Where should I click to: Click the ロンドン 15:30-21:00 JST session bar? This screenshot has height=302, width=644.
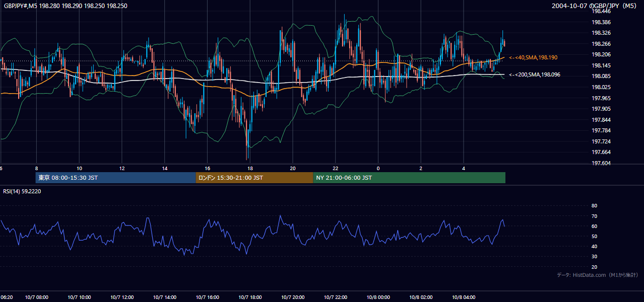point(254,178)
